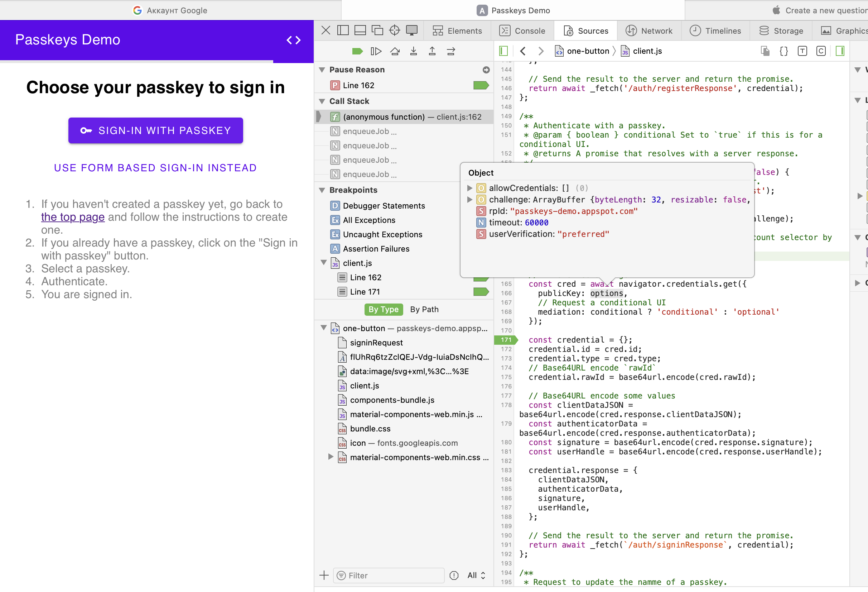The height and width of the screenshot is (592, 868).
Task: Select All Exceptions breakpoint
Action: coord(362,220)
